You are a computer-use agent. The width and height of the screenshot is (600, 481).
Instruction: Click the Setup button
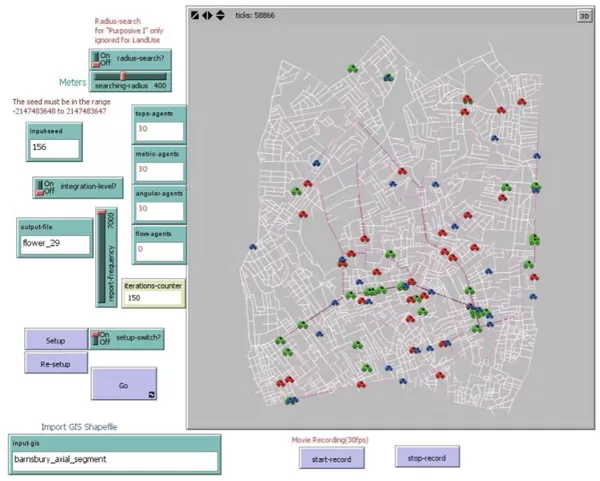(x=56, y=340)
